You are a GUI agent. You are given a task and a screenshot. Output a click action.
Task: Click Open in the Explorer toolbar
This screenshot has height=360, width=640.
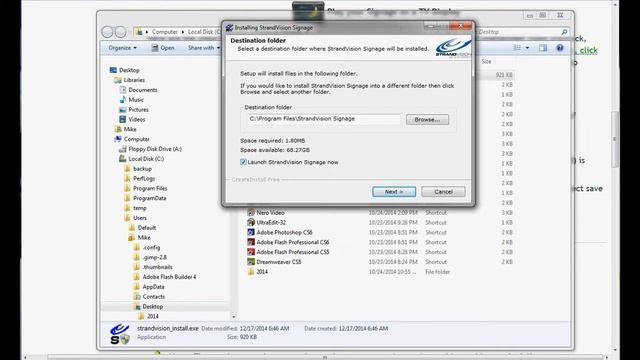[163, 48]
